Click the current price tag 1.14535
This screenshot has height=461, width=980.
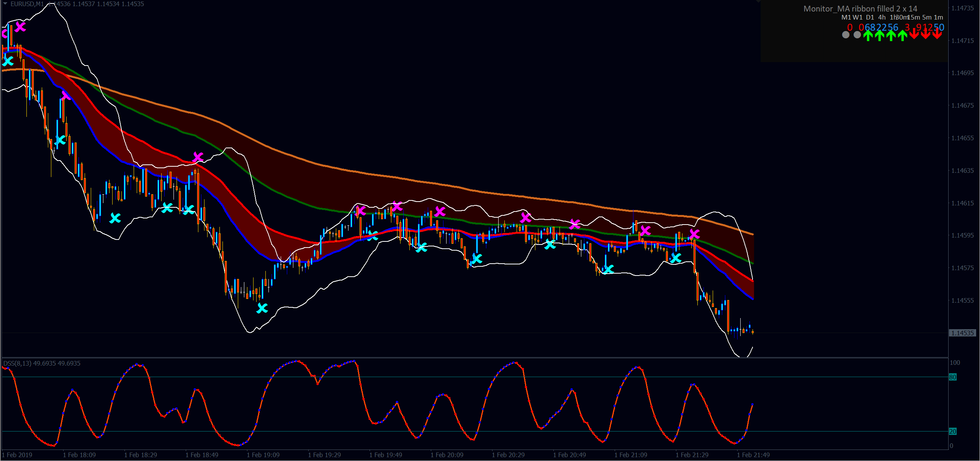tap(962, 333)
